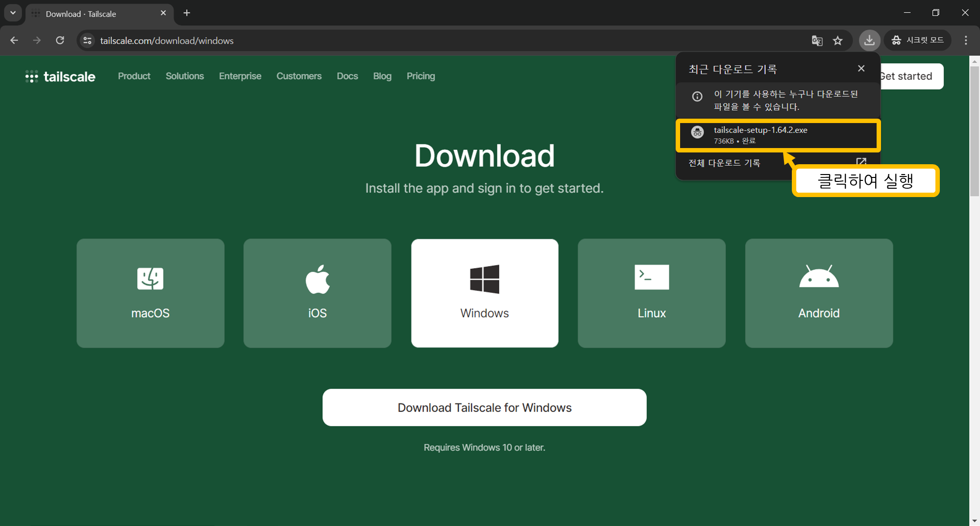Select the macOS platform card
980x526 pixels.
[x=150, y=293]
